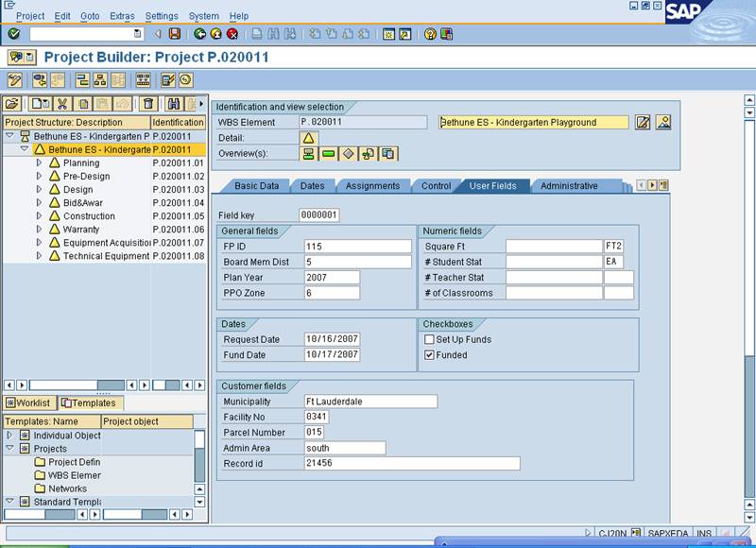
Task: Expand the Design WBS node
Action: pos(39,189)
